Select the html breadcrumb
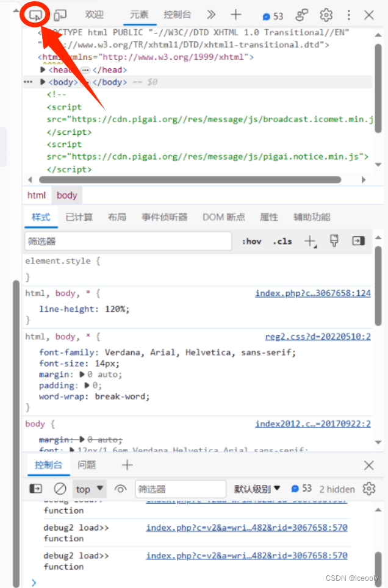The height and width of the screenshot is (588, 388). click(x=37, y=195)
